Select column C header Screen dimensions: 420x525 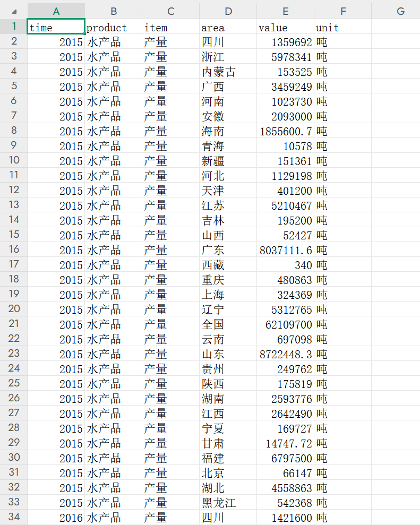coord(171,11)
